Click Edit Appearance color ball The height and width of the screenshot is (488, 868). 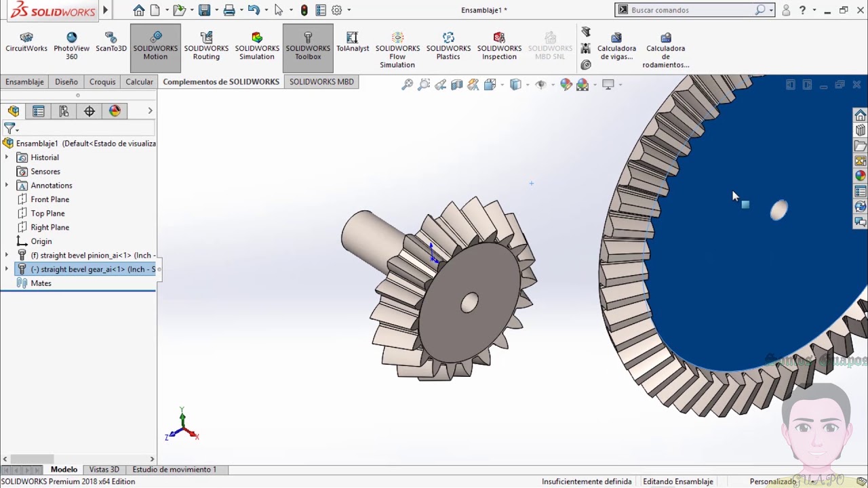[x=566, y=85]
